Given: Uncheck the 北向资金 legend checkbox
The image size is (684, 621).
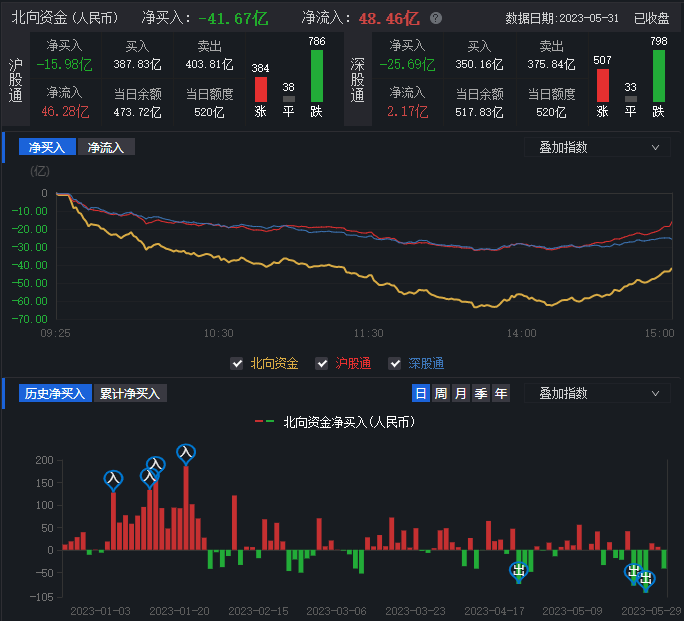Looking at the screenshot, I should [x=237, y=364].
